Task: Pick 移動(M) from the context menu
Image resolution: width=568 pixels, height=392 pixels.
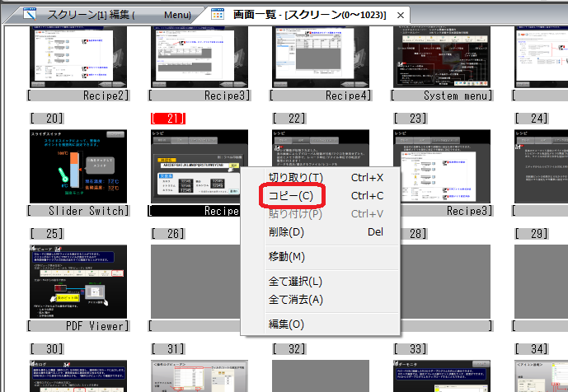Action: tap(287, 257)
